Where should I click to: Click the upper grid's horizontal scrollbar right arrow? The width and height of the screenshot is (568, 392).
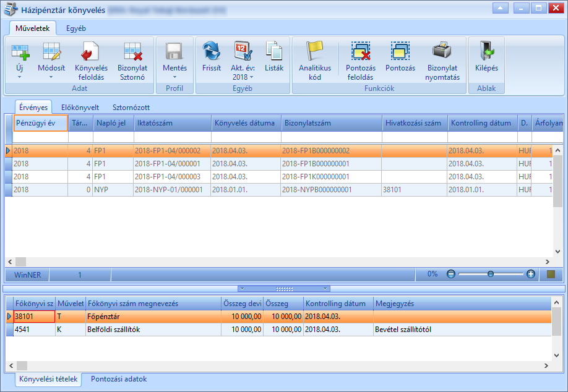548,262
